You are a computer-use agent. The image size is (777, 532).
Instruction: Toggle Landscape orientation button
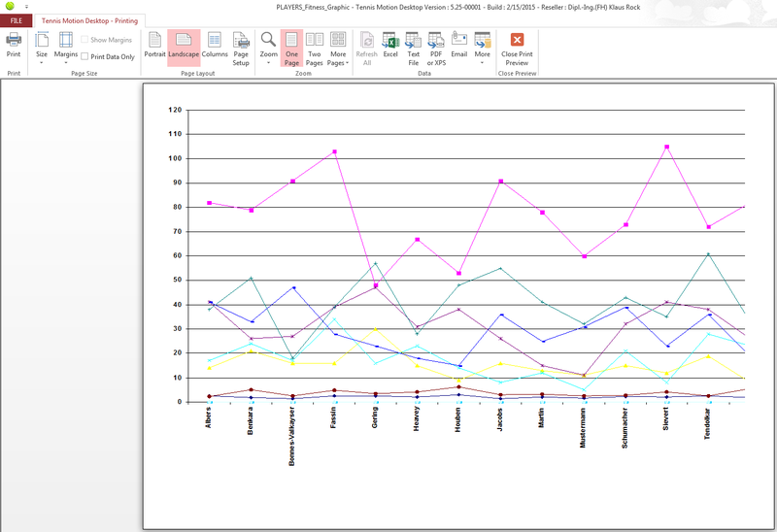click(184, 45)
